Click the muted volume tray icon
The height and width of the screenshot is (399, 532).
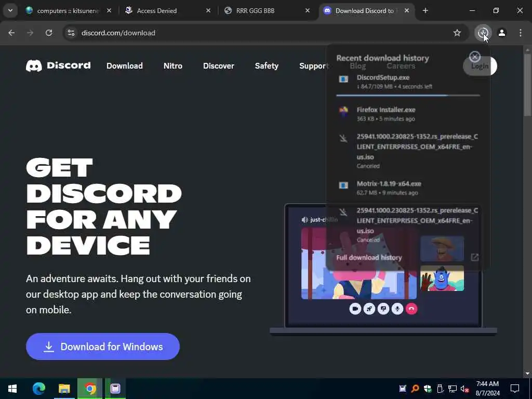click(464, 389)
